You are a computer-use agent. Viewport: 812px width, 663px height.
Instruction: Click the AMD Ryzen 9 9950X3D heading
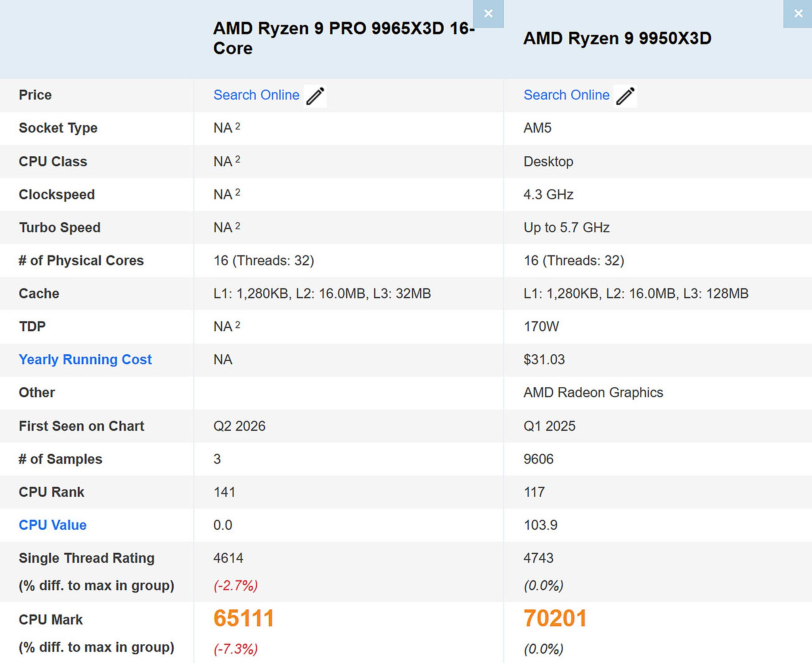click(x=617, y=38)
